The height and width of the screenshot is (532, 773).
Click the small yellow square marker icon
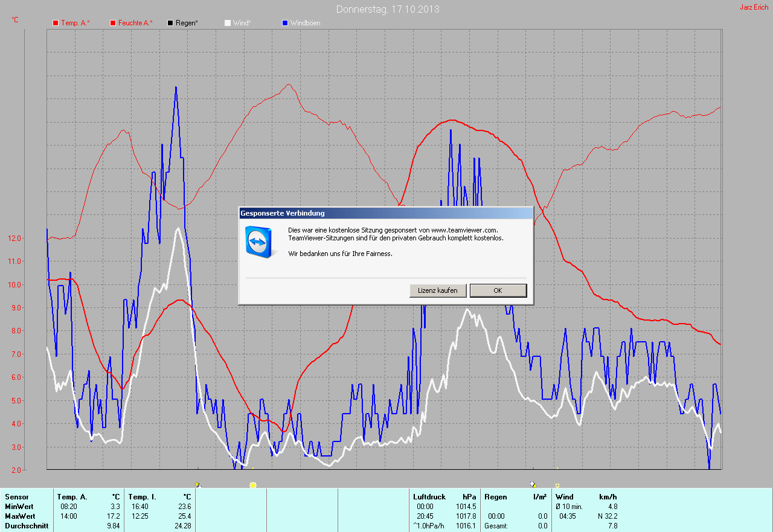[557, 485]
